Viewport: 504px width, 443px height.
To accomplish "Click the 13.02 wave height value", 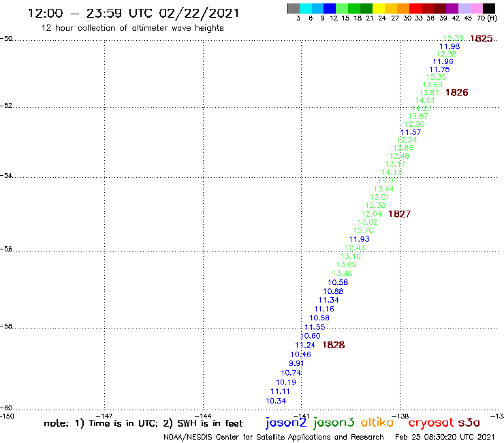I will [368, 222].
